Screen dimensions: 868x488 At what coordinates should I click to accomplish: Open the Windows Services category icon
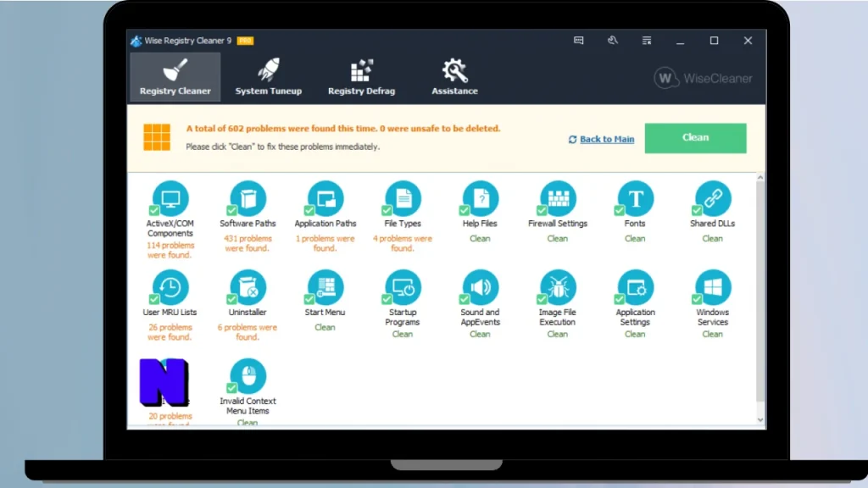(x=713, y=287)
